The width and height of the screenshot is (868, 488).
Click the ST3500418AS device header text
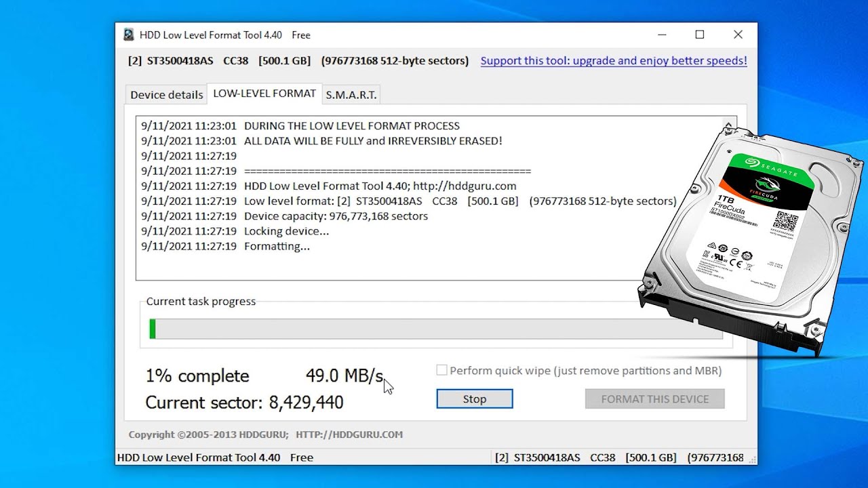point(298,60)
